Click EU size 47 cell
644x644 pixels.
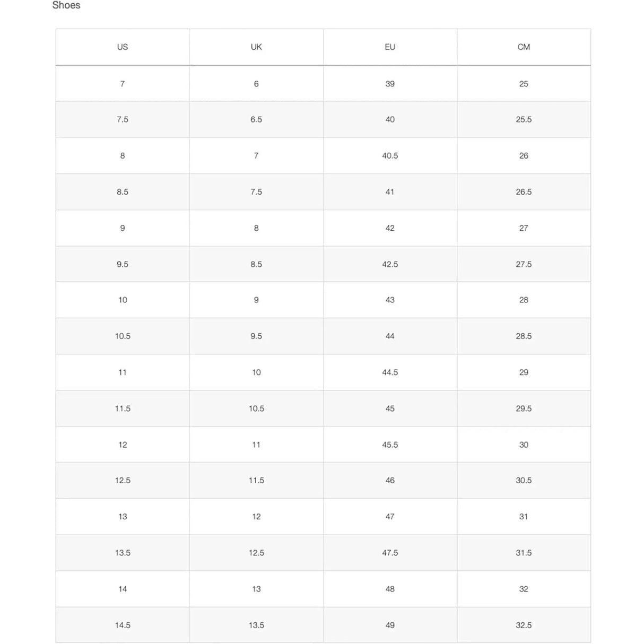pyautogui.click(x=390, y=517)
